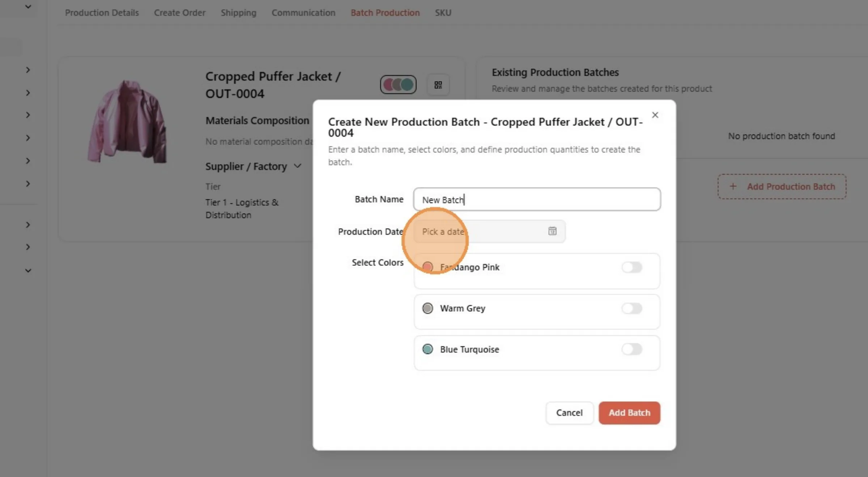Image resolution: width=868 pixels, height=477 pixels.
Task: Open the Pick a date field
Action: pos(489,231)
